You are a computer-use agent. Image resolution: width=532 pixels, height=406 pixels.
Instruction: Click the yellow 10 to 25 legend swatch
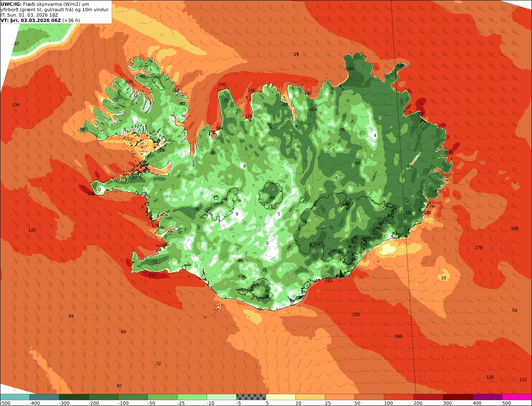click(310, 397)
